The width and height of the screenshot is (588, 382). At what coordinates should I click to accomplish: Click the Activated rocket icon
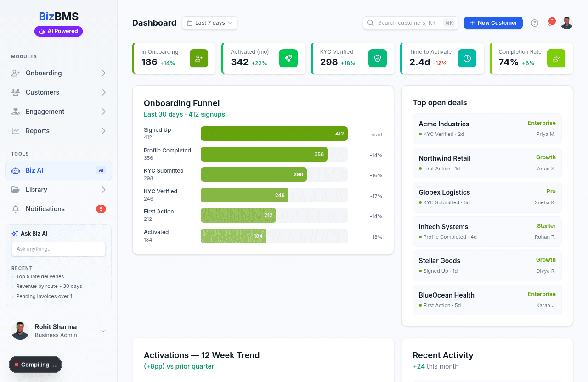click(288, 58)
